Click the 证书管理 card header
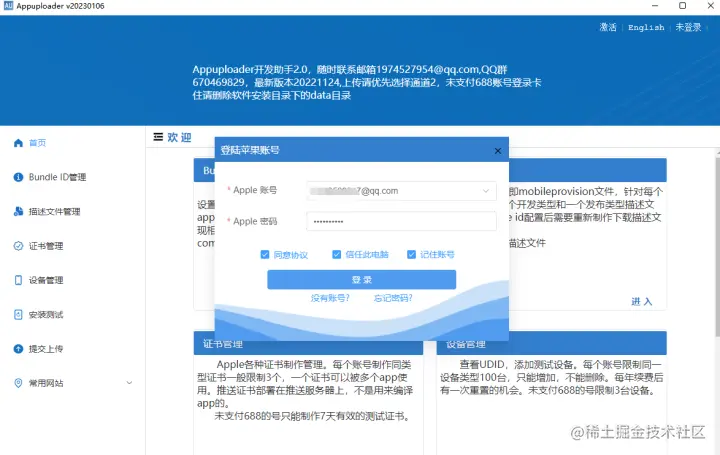This screenshot has width=720, height=455. click(308, 344)
